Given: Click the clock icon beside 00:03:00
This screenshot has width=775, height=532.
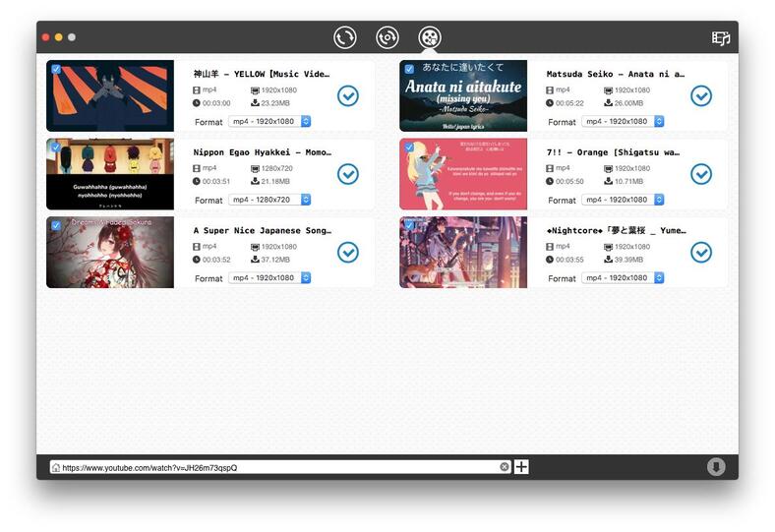Looking at the screenshot, I should pyautogui.click(x=197, y=103).
